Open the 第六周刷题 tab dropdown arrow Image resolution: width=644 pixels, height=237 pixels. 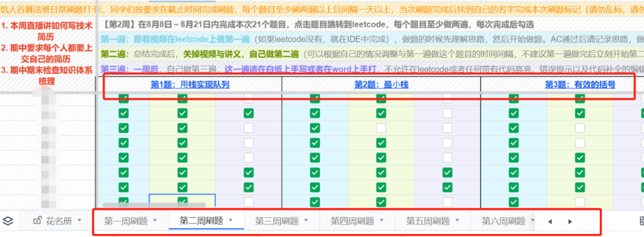[532, 220]
